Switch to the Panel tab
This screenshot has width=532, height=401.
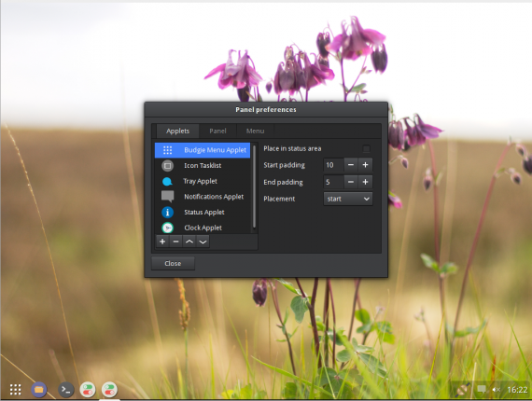(217, 131)
